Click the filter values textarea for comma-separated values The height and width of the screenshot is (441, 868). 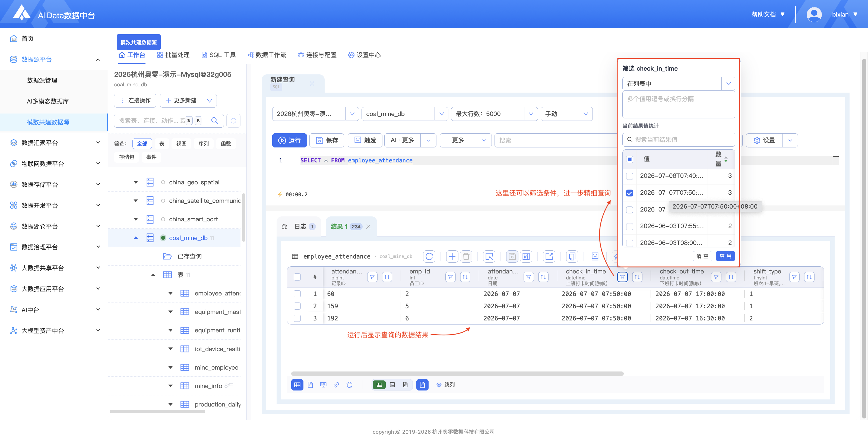point(678,105)
